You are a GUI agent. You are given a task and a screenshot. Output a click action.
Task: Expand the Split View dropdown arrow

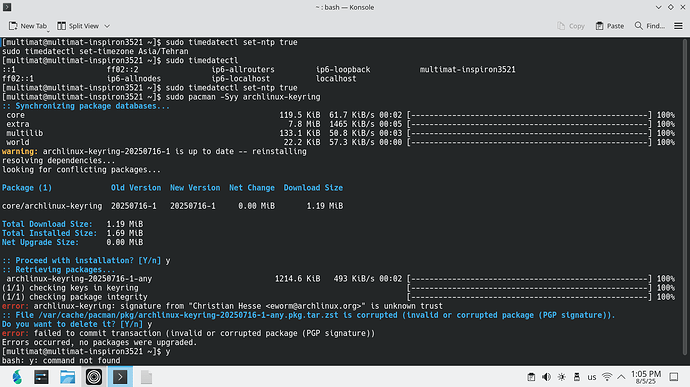[x=107, y=26]
